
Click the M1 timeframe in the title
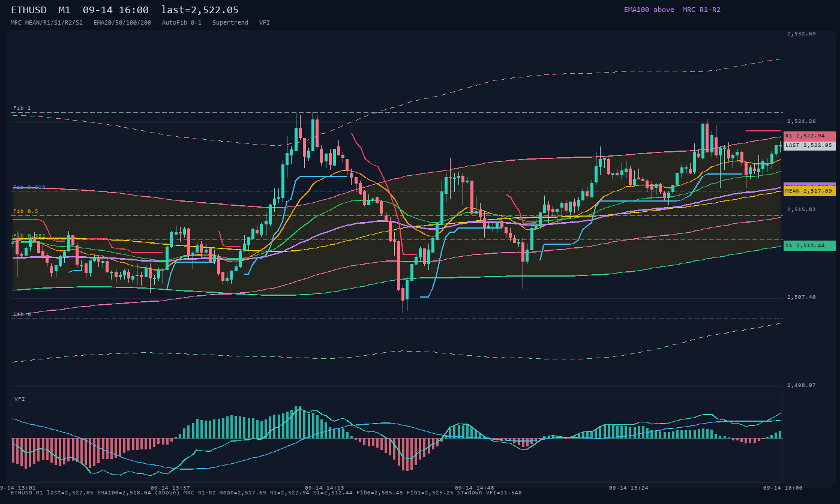point(65,10)
